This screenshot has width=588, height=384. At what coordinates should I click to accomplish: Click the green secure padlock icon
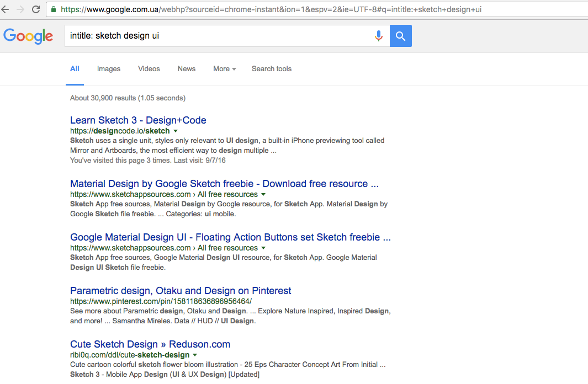(x=54, y=9)
